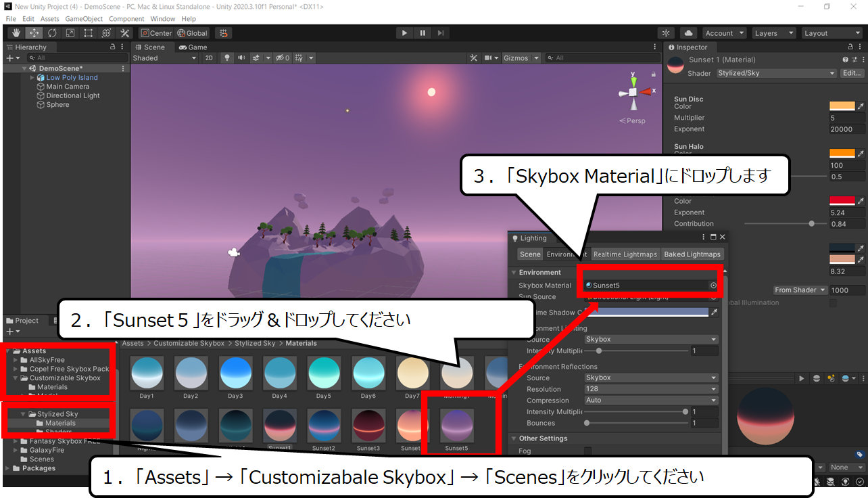Start the game with Play button
Image resolution: width=868 pixels, height=498 pixels.
pyautogui.click(x=404, y=33)
